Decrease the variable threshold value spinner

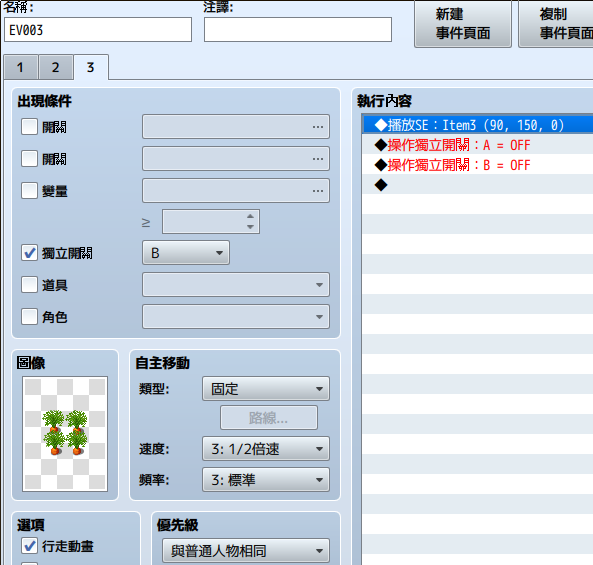(250, 227)
